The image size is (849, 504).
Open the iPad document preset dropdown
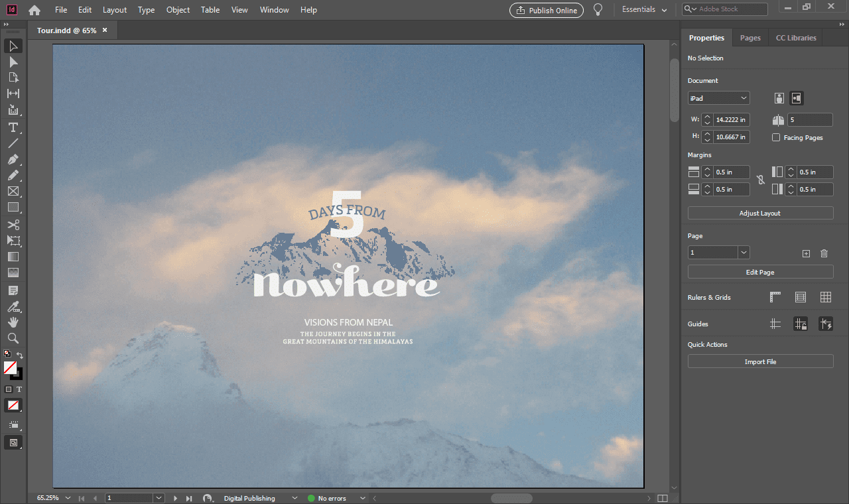[x=718, y=98]
